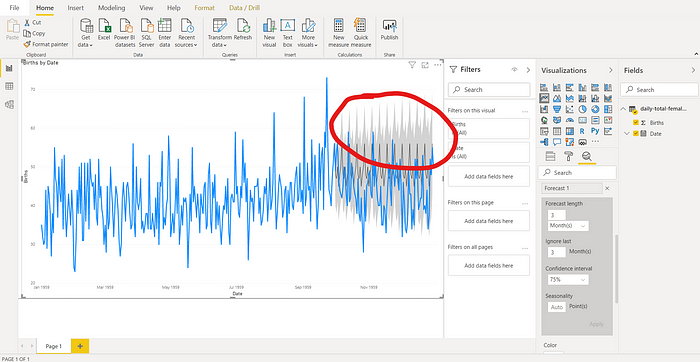Viewport: 700px width, 362px height.
Task: Click the Forecast length value field
Action: (x=557, y=215)
